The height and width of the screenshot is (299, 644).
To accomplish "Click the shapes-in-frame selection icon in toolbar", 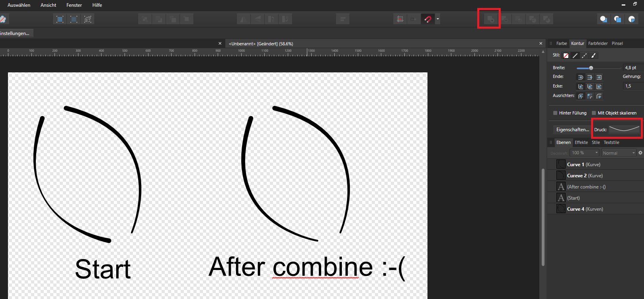I will [88, 19].
